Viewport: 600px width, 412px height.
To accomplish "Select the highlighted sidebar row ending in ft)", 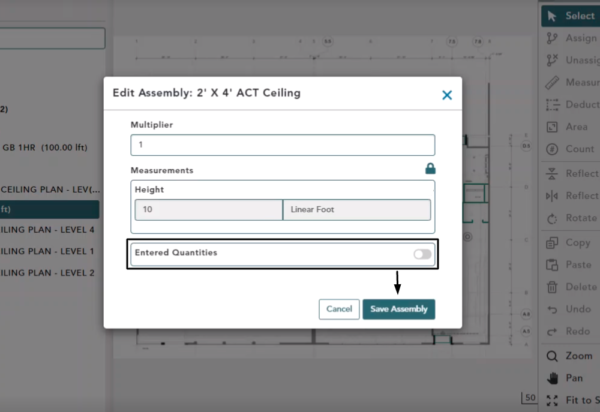I will (50, 209).
